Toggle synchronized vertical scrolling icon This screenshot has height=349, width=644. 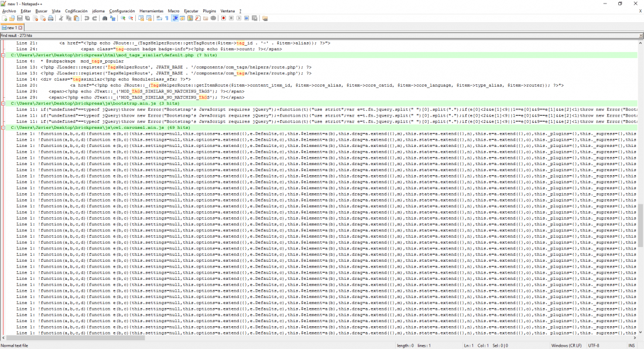pos(141,18)
